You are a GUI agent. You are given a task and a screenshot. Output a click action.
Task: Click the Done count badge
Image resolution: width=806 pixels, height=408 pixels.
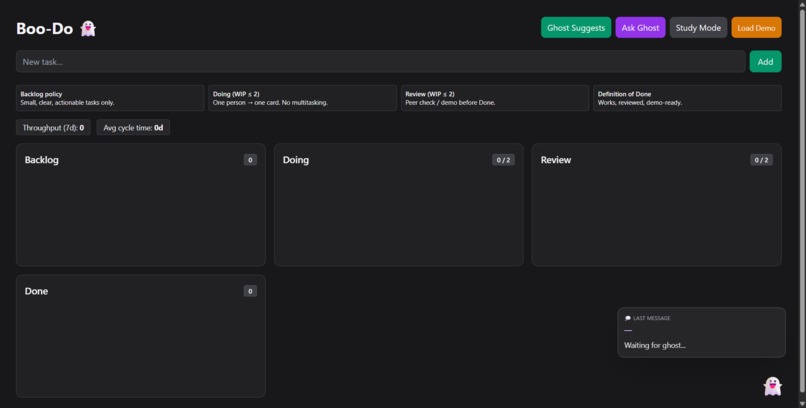click(x=250, y=291)
